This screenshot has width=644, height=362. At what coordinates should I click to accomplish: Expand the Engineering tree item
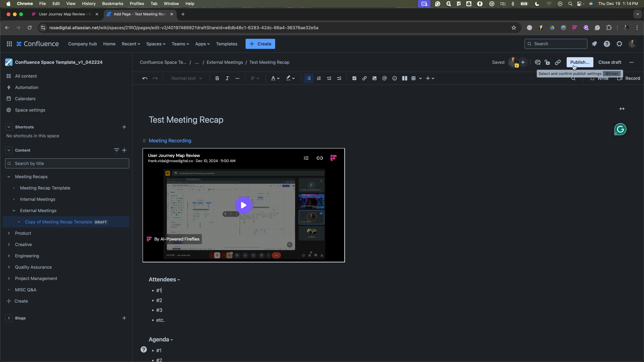(9, 256)
